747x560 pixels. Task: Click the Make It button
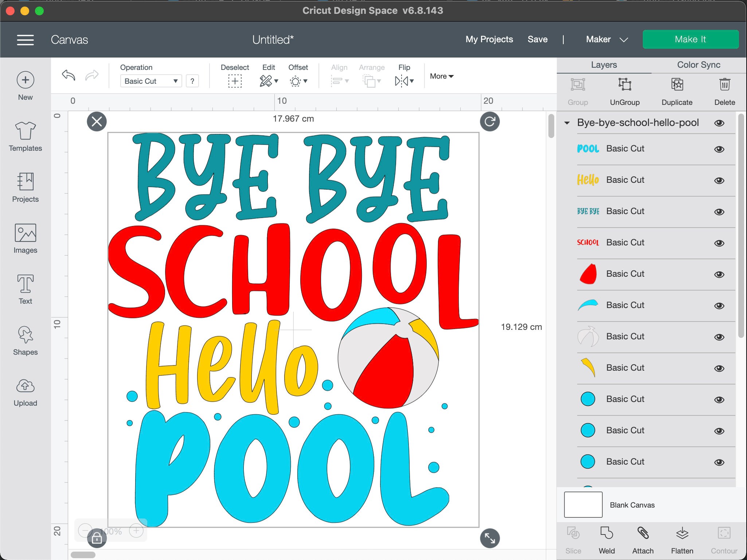[x=691, y=39]
